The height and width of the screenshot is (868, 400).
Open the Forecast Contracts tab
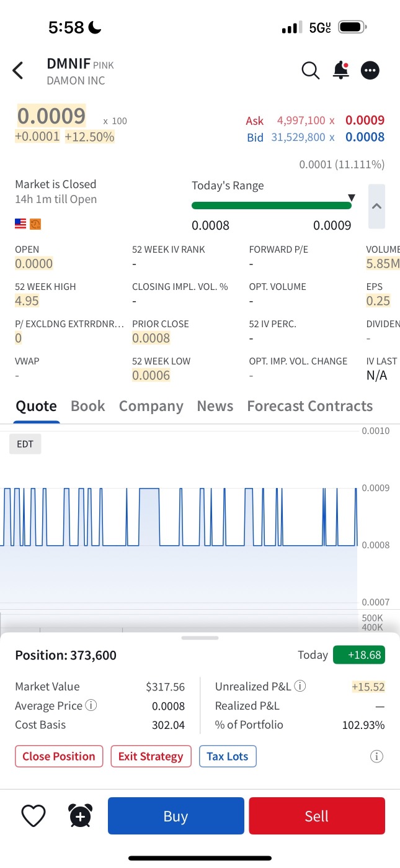tap(310, 406)
